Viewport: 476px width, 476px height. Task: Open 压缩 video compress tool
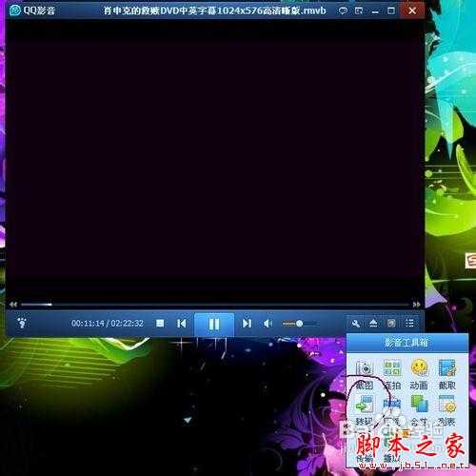[392, 411]
